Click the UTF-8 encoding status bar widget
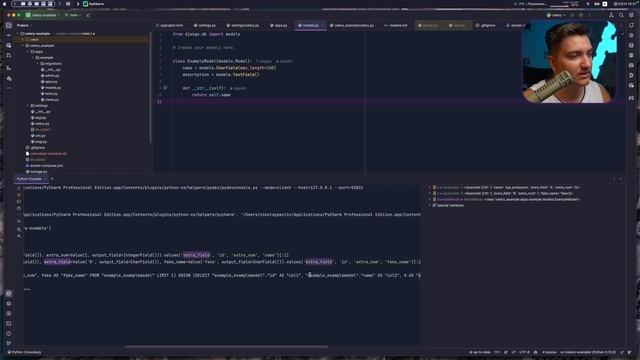 pos(524,352)
